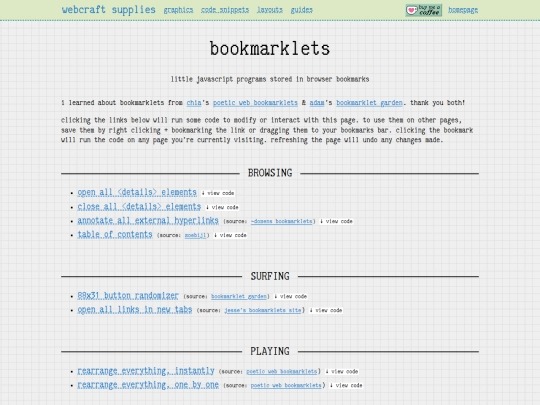The width and height of the screenshot is (540, 405).
Task: Run open all <details> elements bookmarklet
Action: click(x=137, y=192)
